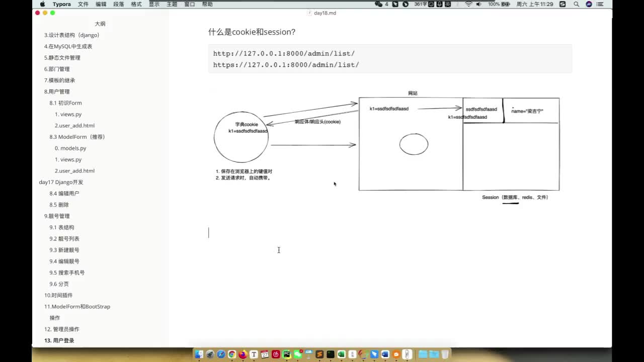
Task: Open the 窗口 menu
Action: (189, 4)
